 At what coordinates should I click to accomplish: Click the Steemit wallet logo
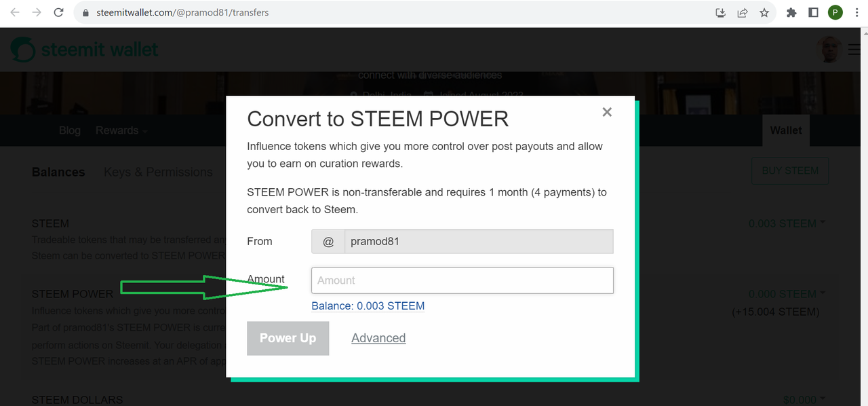84,50
